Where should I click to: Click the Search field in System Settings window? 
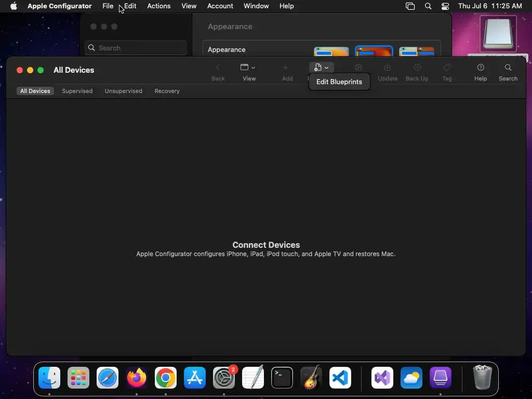click(x=136, y=48)
